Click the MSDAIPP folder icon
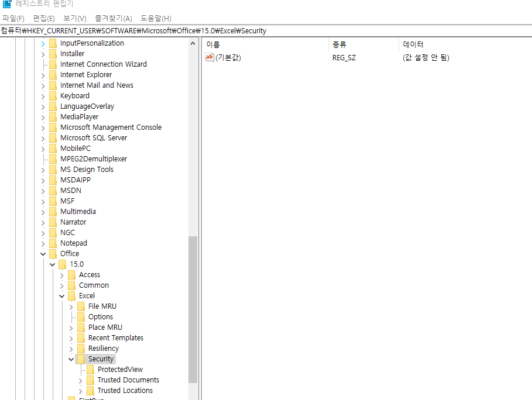 pos(53,180)
